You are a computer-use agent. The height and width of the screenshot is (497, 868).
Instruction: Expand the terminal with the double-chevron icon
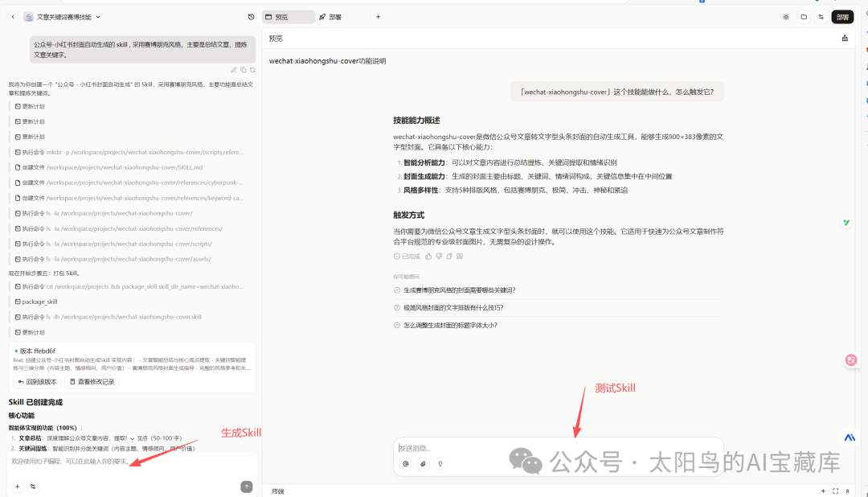(848, 491)
